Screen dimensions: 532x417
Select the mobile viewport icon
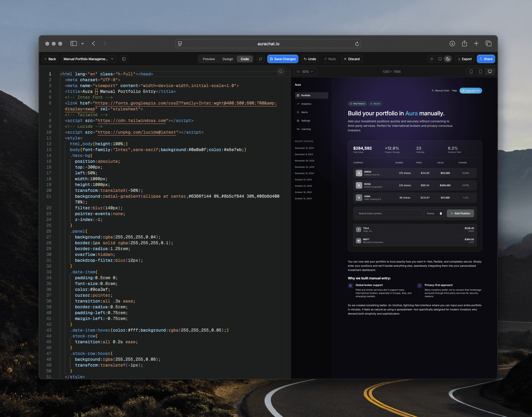click(x=471, y=71)
